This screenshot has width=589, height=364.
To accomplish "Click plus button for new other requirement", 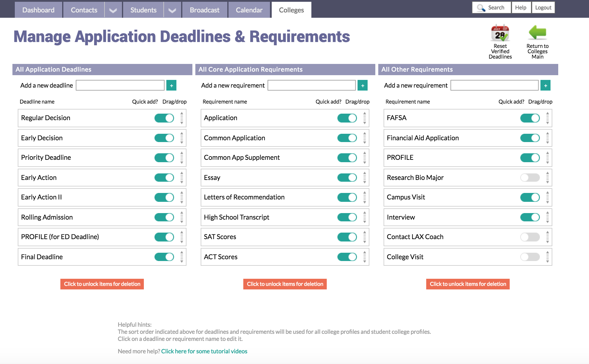I will (x=545, y=85).
